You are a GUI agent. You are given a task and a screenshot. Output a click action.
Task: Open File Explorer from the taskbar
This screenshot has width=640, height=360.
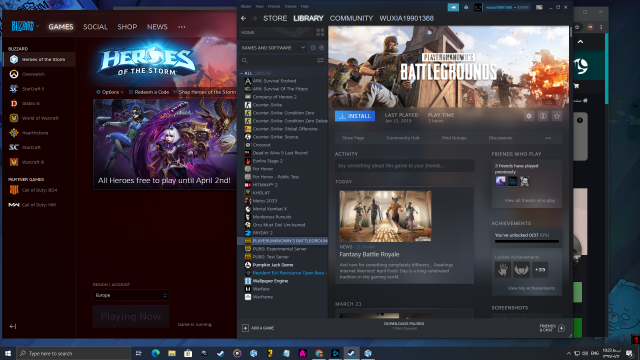(x=172, y=353)
